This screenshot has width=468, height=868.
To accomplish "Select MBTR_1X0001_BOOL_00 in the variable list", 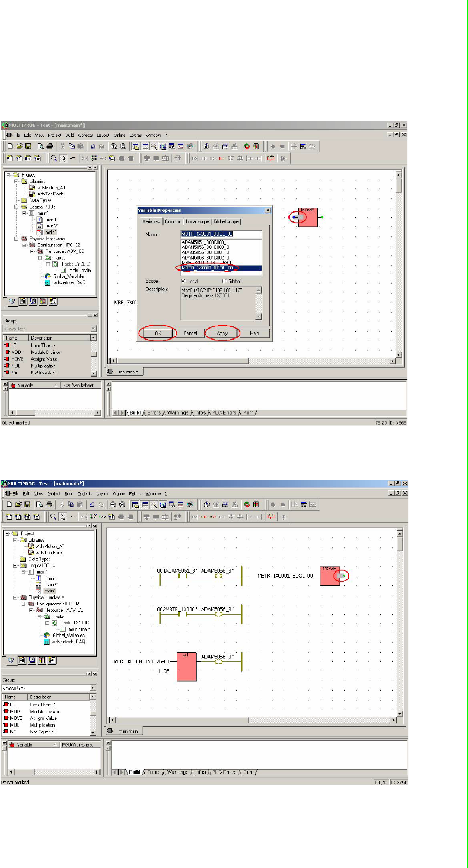I will coord(207,268).
